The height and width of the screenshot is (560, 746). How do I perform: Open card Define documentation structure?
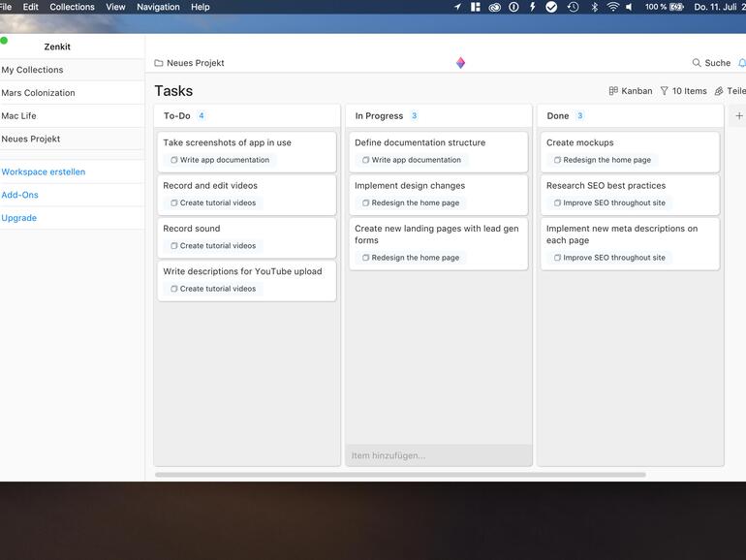(439, 152)
